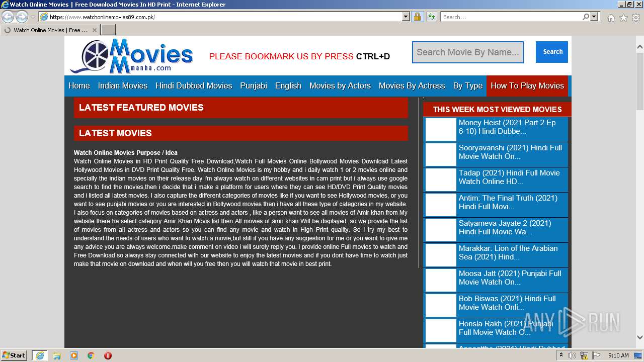
Task: Click the volume speaker tray icon
Action: [572, 355]
